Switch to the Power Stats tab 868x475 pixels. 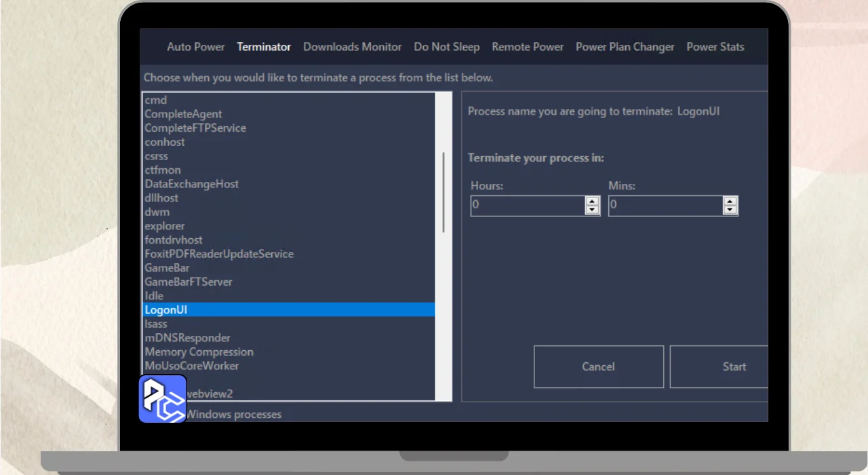point(715,47)
